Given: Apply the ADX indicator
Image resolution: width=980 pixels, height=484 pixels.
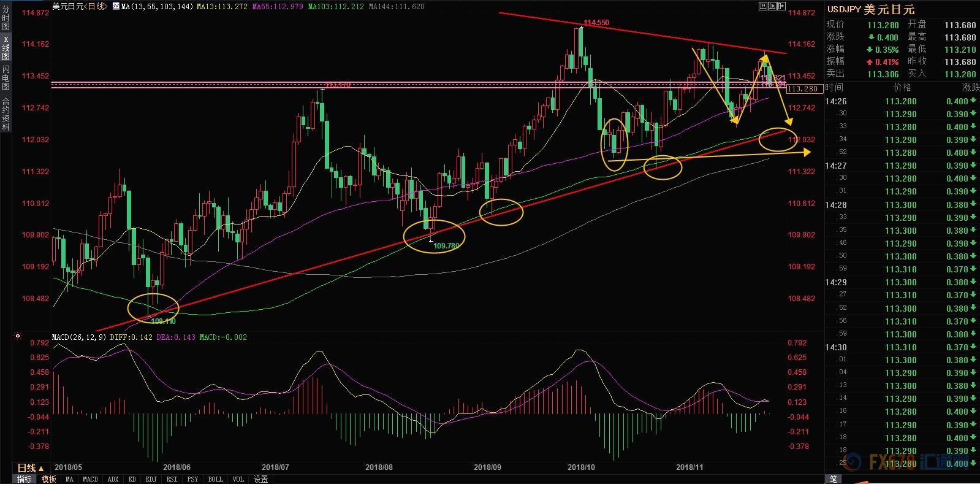Looking at the screenshot, I should (x=113, y=479).
